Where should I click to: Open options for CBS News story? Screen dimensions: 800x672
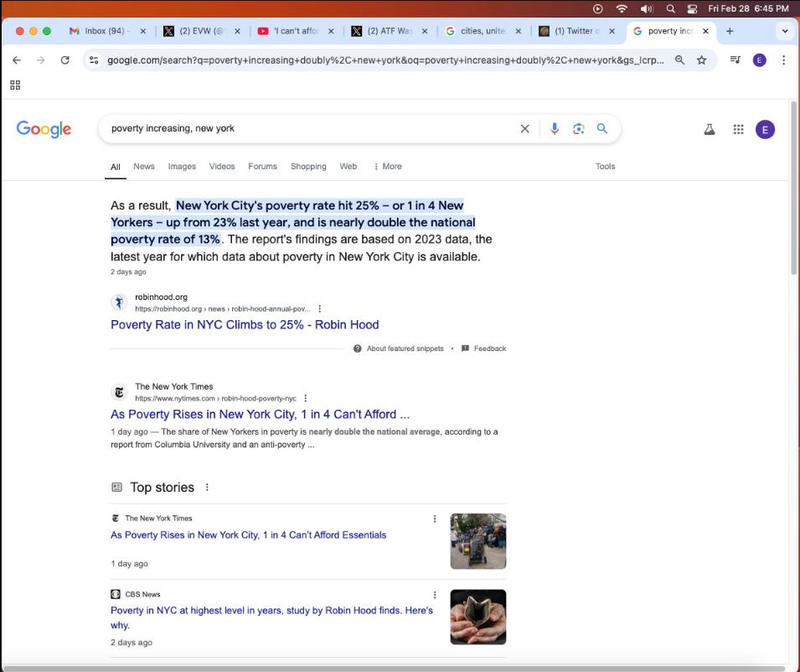(x=435, y=595)
